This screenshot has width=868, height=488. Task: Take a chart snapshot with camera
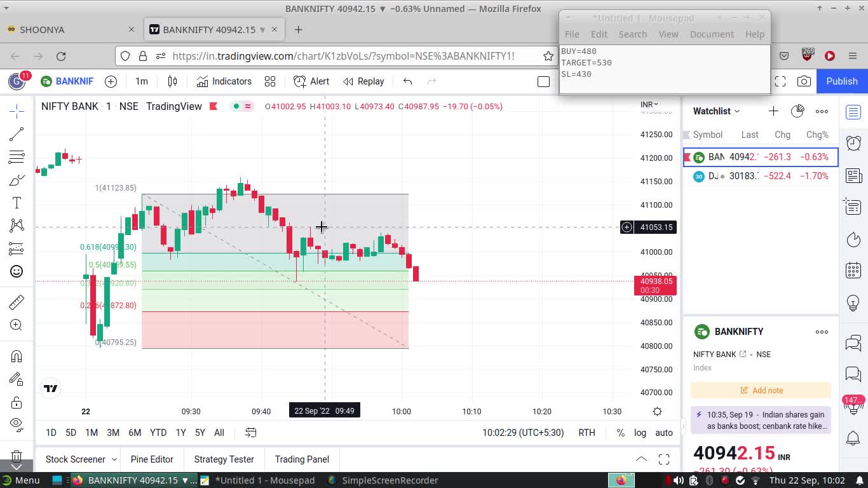tap(804, 81)
